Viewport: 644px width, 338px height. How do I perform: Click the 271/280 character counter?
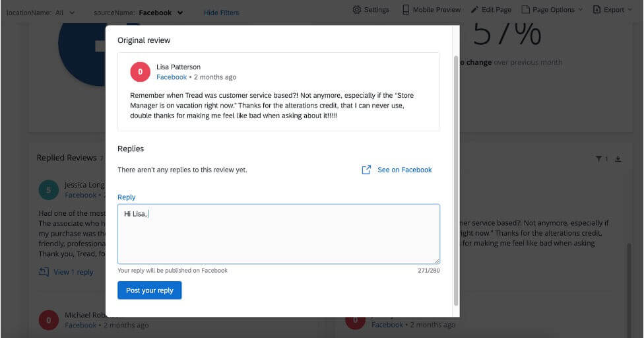tap(429, 270)
